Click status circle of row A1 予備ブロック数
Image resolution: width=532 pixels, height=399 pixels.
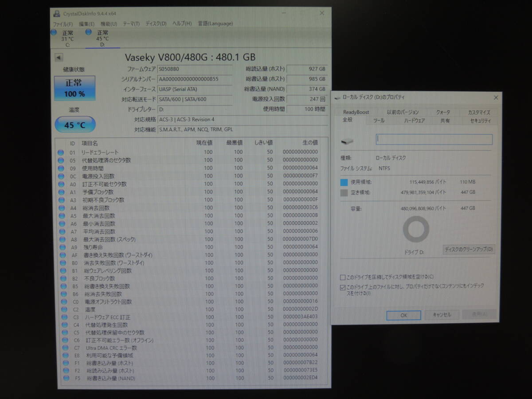61,192
